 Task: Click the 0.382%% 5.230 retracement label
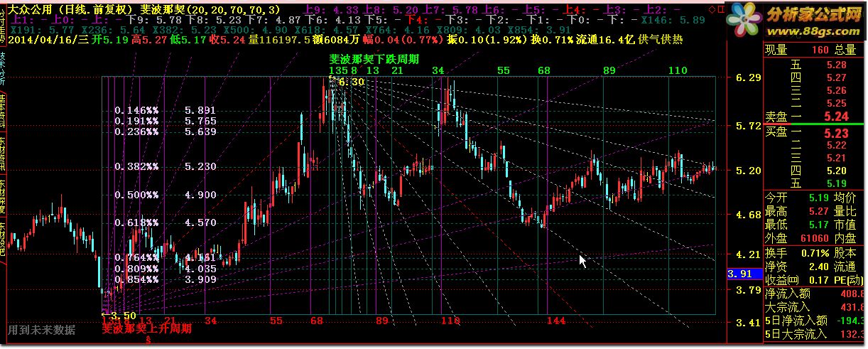coord(166,166)
